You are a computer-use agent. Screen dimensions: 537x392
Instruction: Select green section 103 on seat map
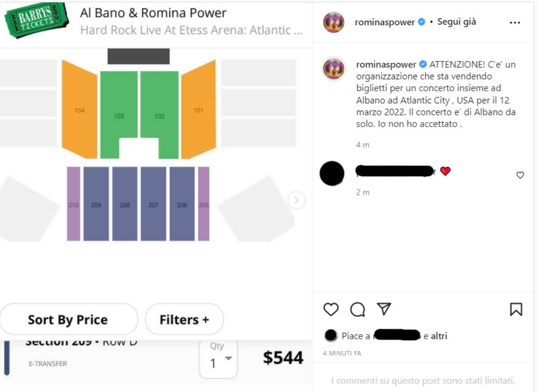coord(119,116)
